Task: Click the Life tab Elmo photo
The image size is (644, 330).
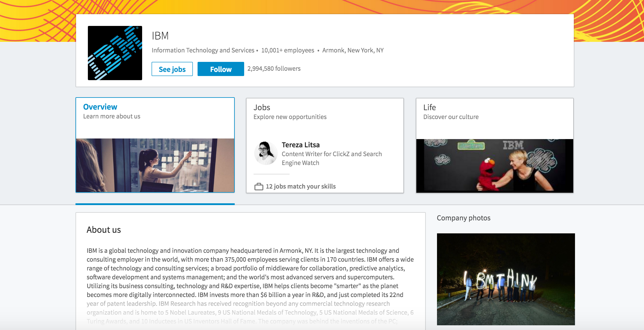Action: [494, 166]
